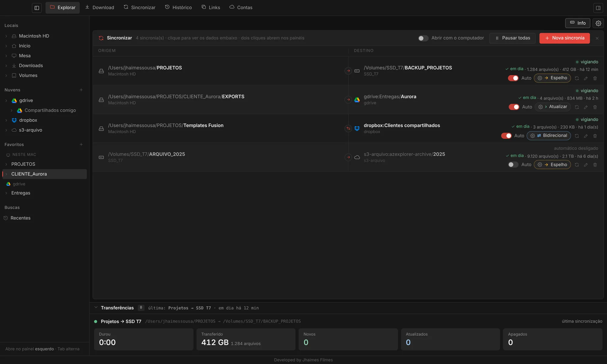Expand the dropbox cloud entry

point(6,120)
